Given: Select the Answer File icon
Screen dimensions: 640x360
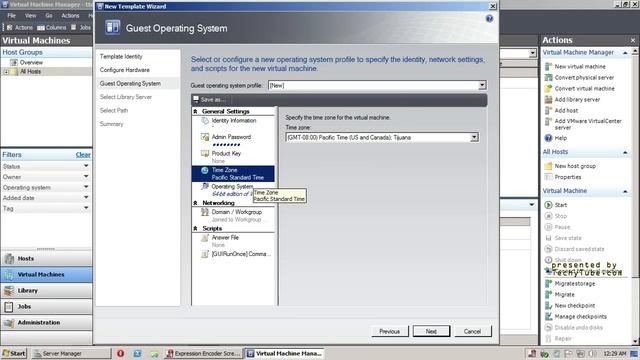Looking at the screenshot, I should point(205,238).
